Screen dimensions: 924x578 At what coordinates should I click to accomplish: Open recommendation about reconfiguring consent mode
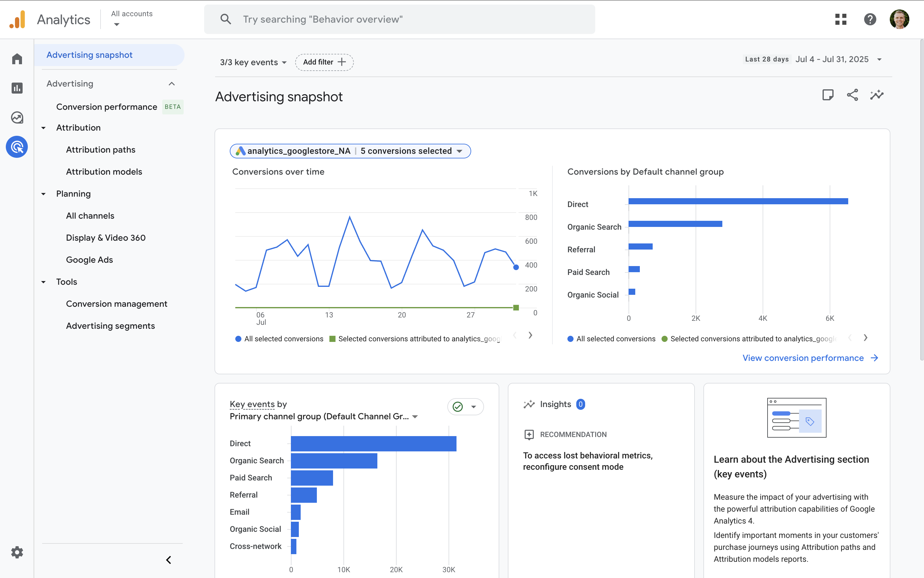click(588, 461)
